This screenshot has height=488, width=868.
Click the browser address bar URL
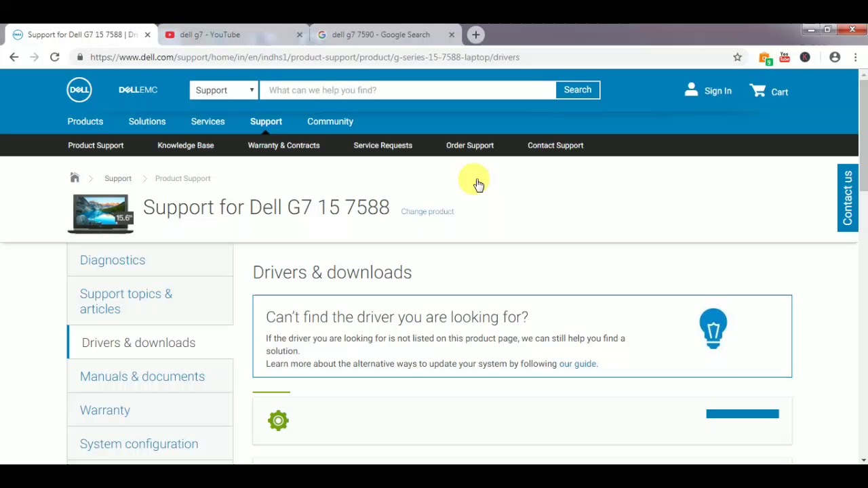(304, 57)
